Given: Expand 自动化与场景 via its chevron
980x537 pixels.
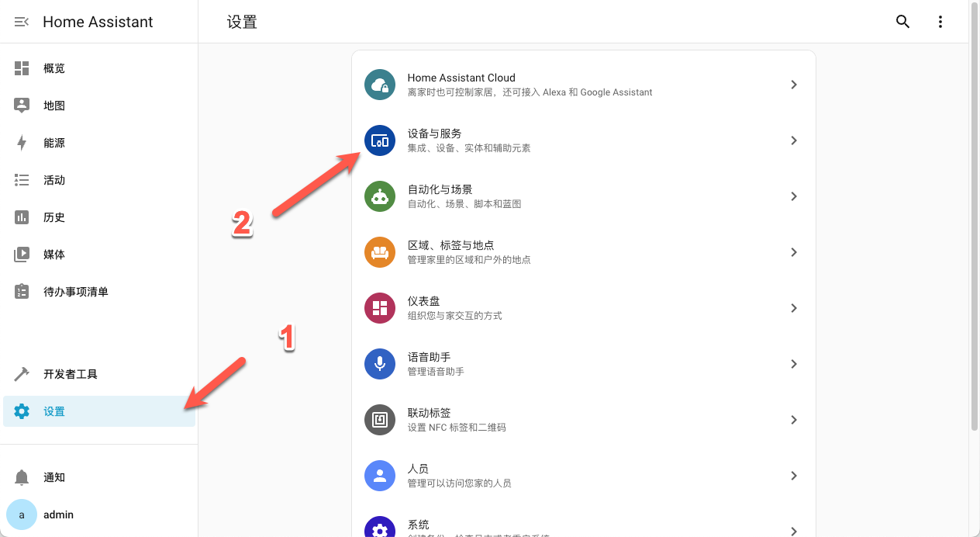Looking at the screenshot, I should 793,196.
